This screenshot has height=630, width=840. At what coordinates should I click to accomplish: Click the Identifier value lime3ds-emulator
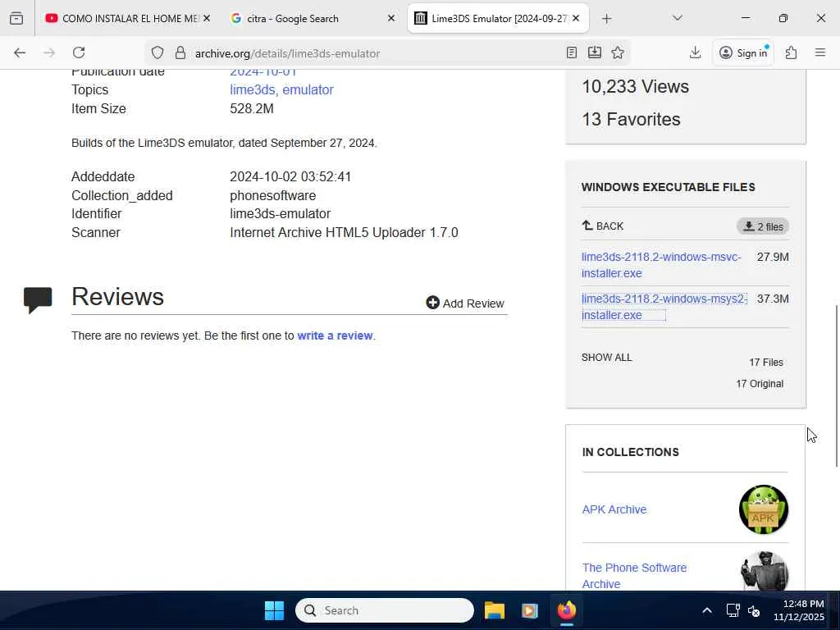coord(281,214)
